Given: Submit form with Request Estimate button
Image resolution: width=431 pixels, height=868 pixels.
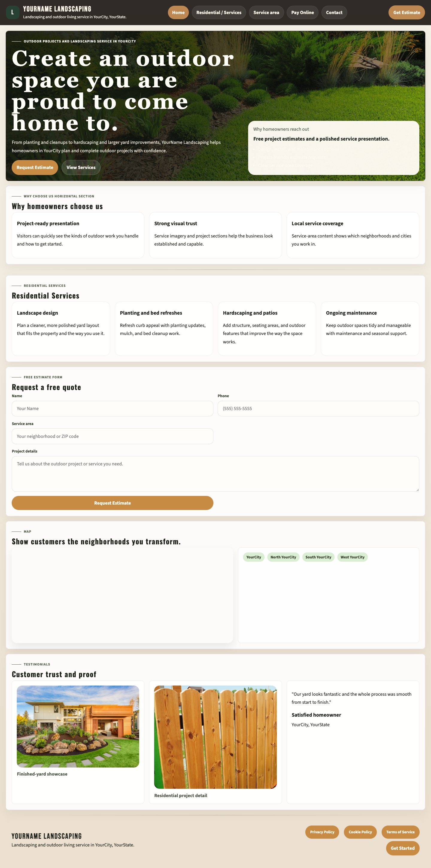Looking at the screenshot, I should point(112,503).
